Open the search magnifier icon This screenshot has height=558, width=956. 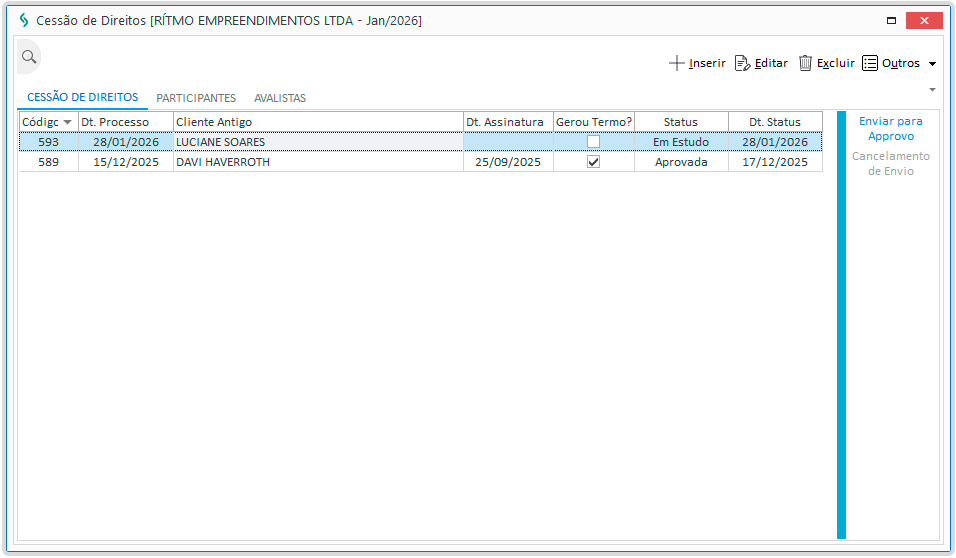tap(29, 57)
